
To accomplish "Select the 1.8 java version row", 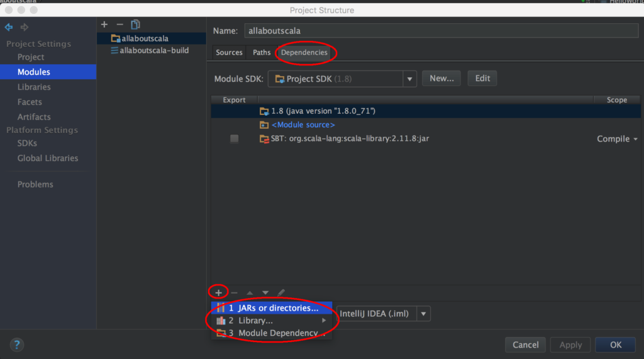I will click(x=426, y=111).
